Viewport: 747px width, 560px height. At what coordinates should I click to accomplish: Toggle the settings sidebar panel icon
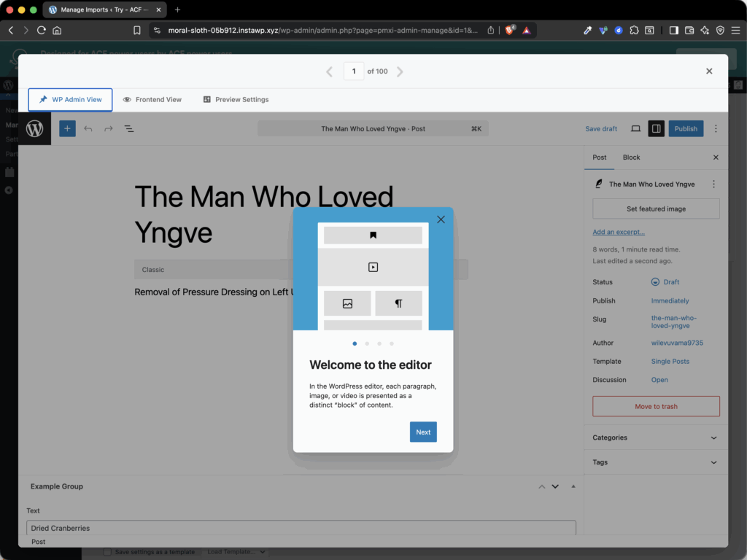click(656, 128)
